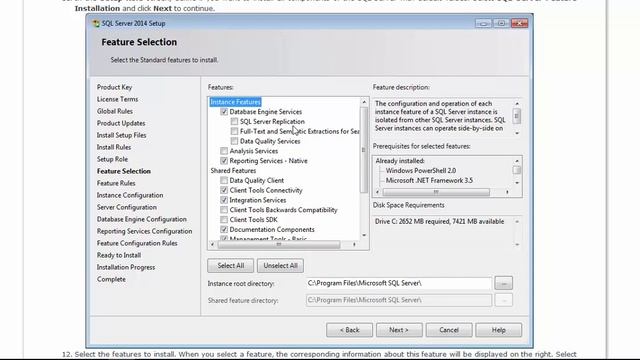The image size is (640, 360).
Task: Click Select All button
Action: tap(231, 266)
